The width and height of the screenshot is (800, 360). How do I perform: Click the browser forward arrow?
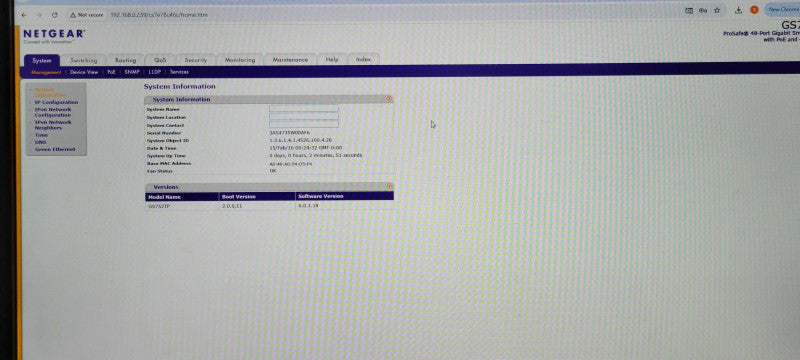(x=39, y=15)
